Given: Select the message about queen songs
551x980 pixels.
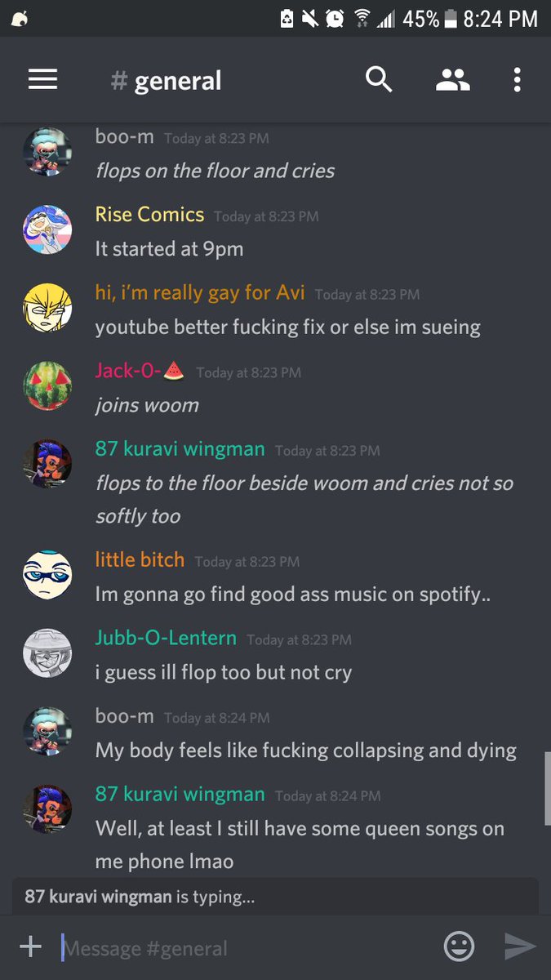Looking at the screenshot, I should (x=300, y=844).
